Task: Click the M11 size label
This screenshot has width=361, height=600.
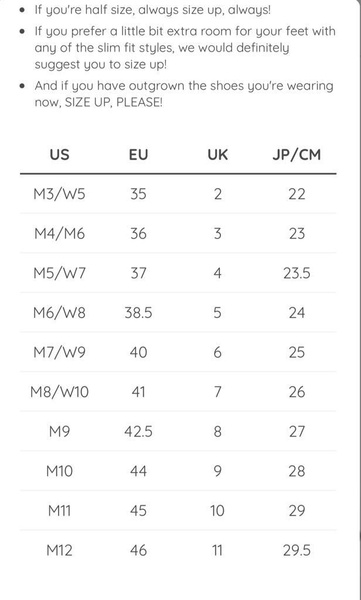Action: [x=59, y=511]
